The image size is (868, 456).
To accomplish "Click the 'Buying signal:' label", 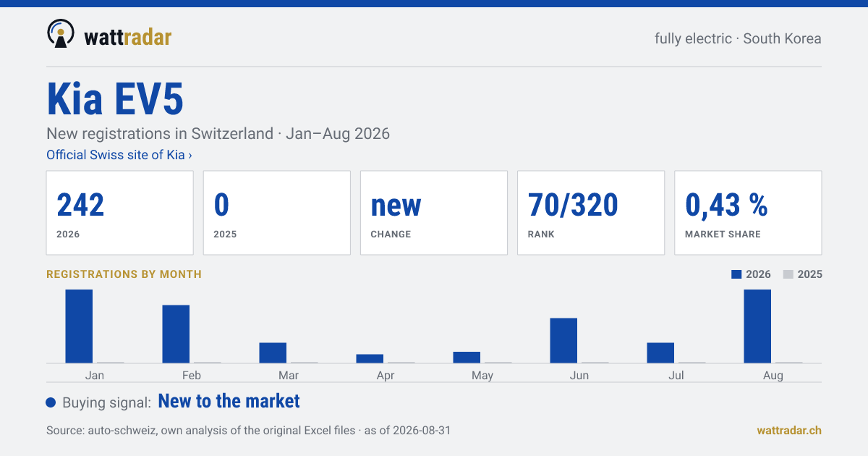I will (x=106, y=402).
